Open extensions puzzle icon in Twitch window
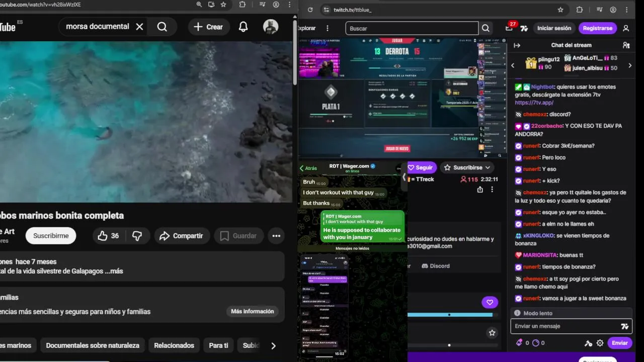The height and width of the screenshot is (362, 644). [x=579, y=10]
